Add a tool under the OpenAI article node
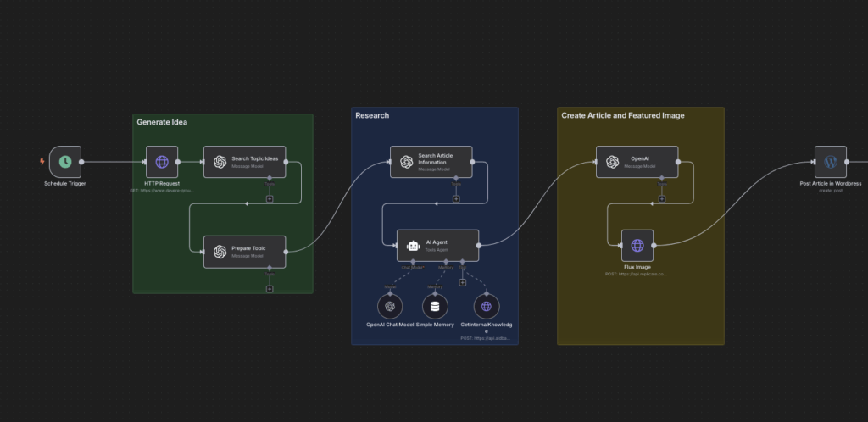 pyautogui.click(x=662, y=198)
